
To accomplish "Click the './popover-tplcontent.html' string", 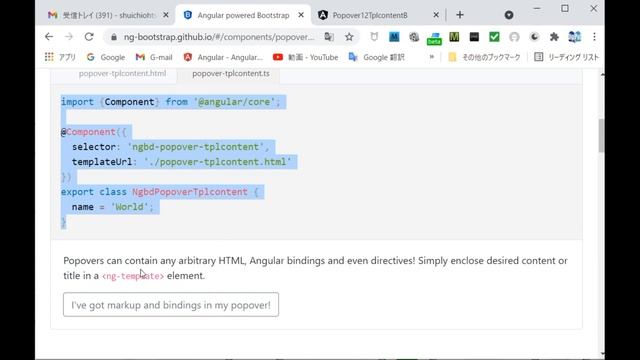I will 218,162.
